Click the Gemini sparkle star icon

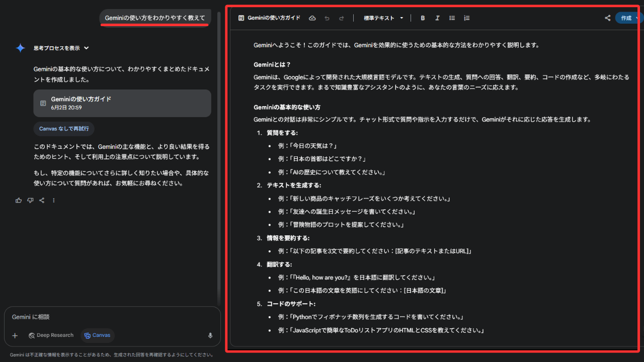20,48
